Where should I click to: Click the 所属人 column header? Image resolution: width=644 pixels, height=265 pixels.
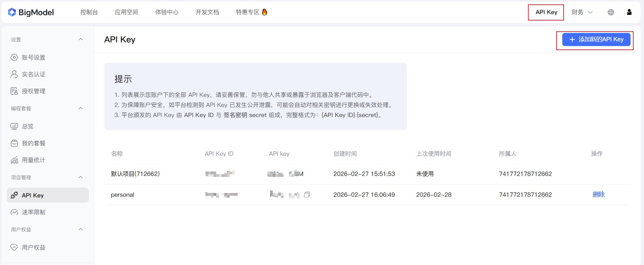pos(508,154)
